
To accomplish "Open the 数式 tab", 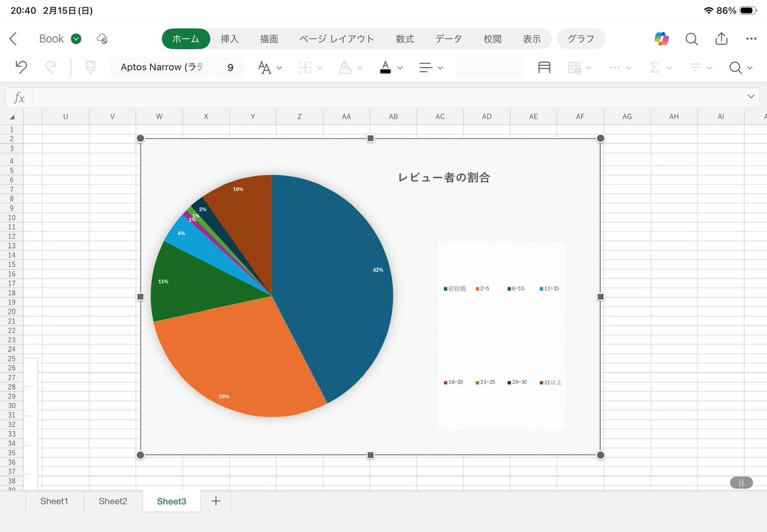I will click(405, 39).
